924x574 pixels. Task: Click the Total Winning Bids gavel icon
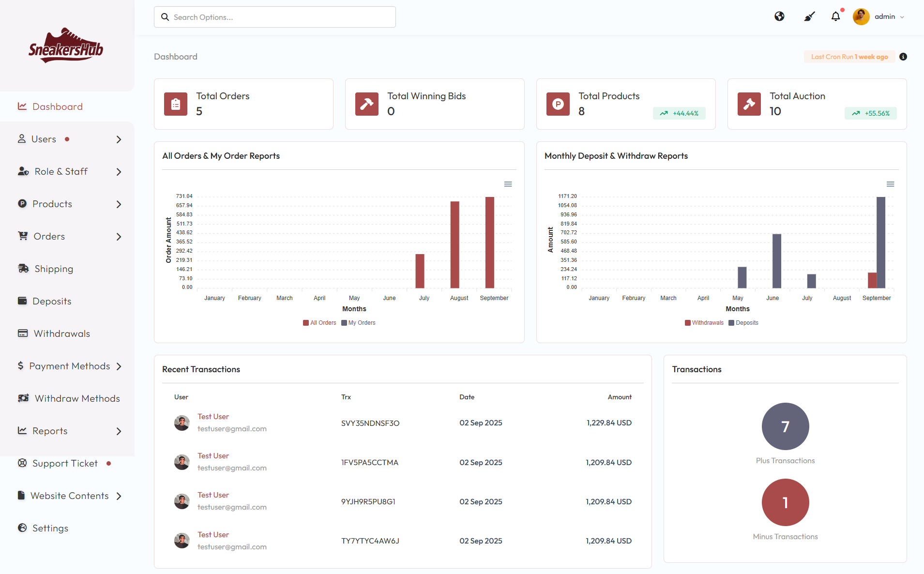click(367, 104)
